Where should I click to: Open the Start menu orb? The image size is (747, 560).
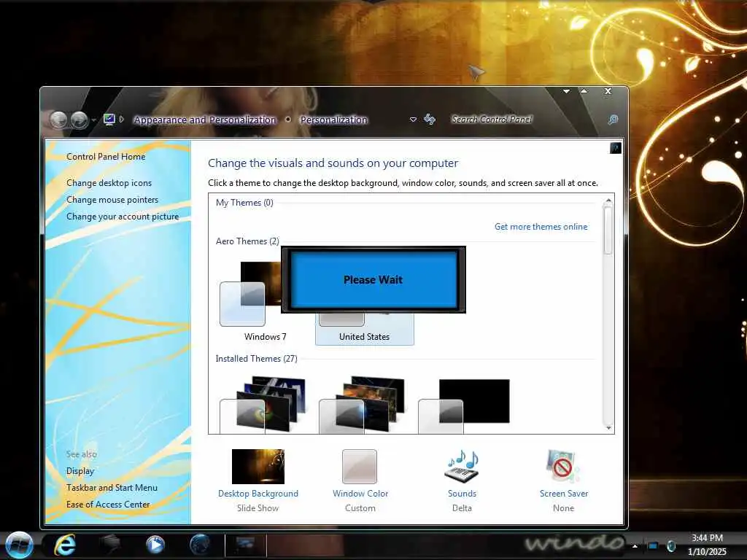click(x=20, y=545)
